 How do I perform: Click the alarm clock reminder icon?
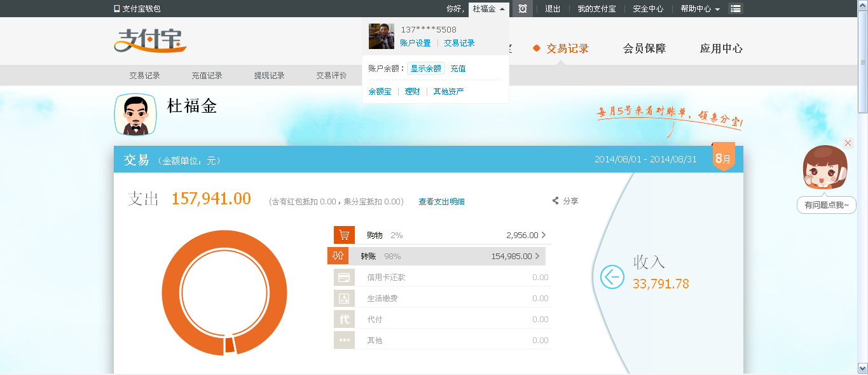[522, 9]
